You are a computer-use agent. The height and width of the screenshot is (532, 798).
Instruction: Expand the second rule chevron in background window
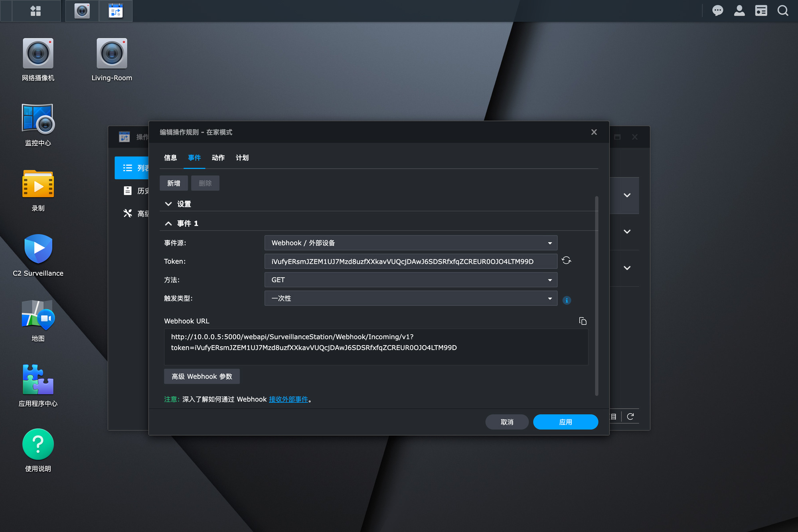(627, 231)
